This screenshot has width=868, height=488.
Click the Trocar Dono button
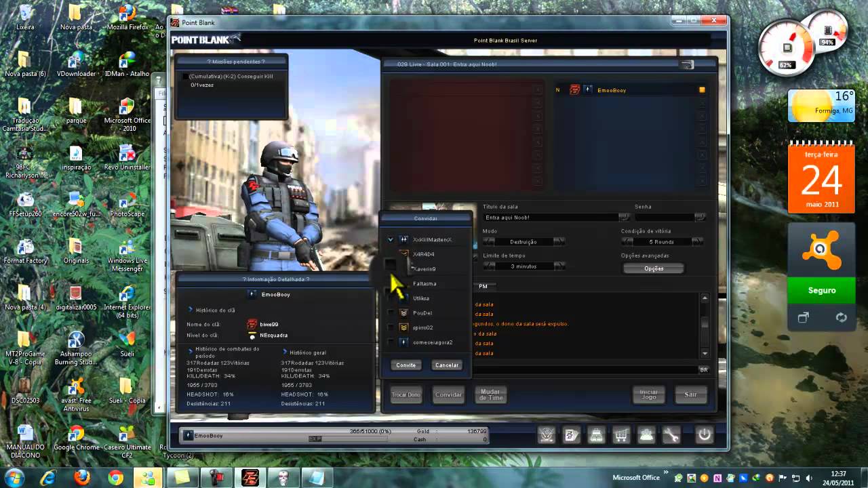(x=406, y=394)
